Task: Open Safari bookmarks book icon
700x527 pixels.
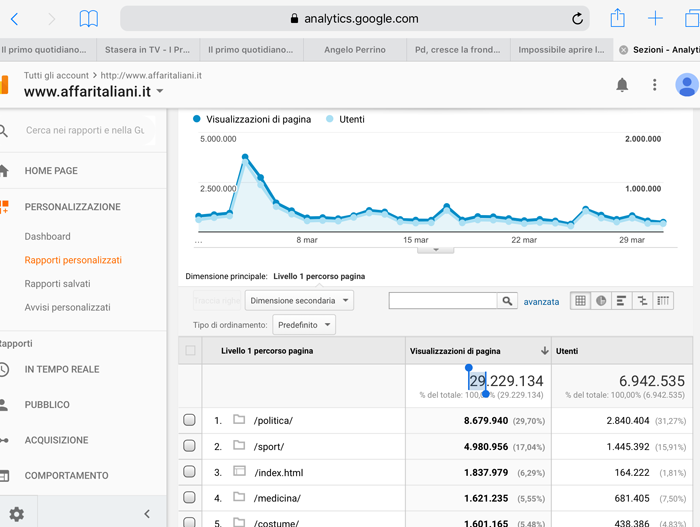Action: 88,19
